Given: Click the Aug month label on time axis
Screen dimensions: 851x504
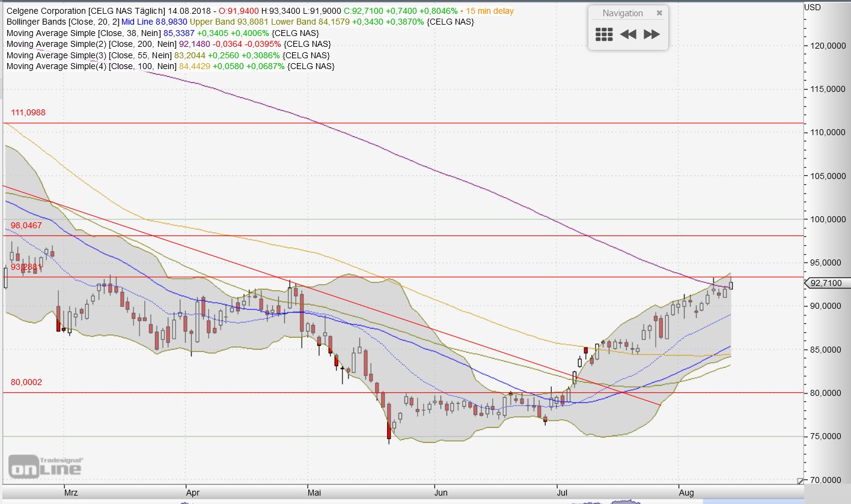Looking at the screenshot, I should (686, 493).
